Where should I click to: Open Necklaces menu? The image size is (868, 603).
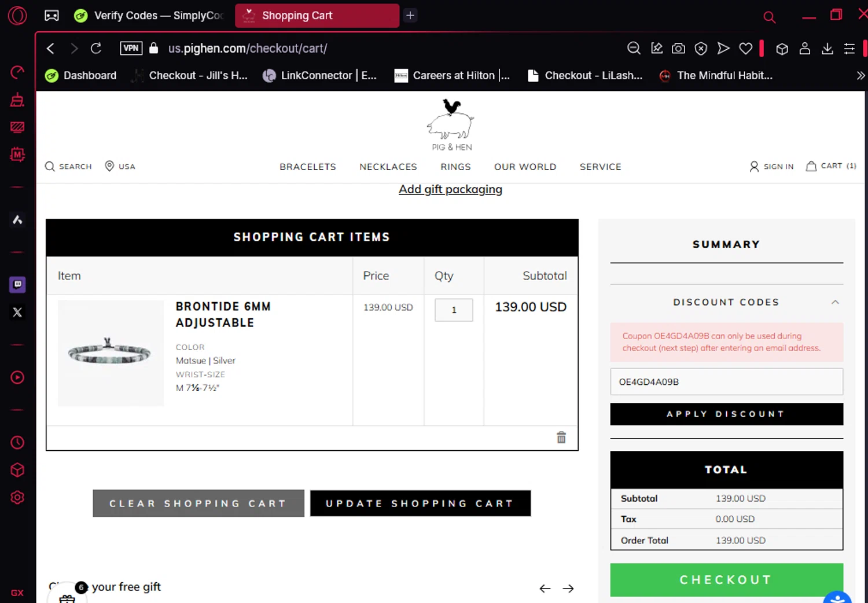[388, 167]
